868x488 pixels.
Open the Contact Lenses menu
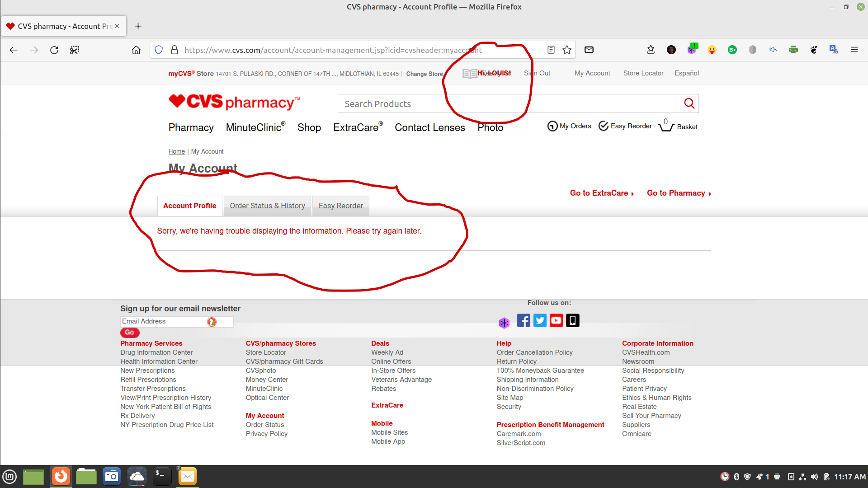(x=430, y=127)
